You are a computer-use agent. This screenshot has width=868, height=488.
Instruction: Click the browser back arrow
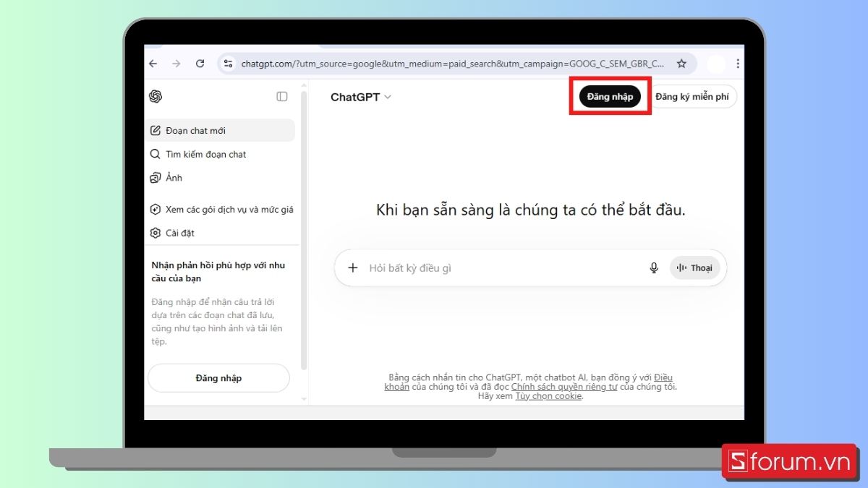pyautogui.click(x=153, y=64)
